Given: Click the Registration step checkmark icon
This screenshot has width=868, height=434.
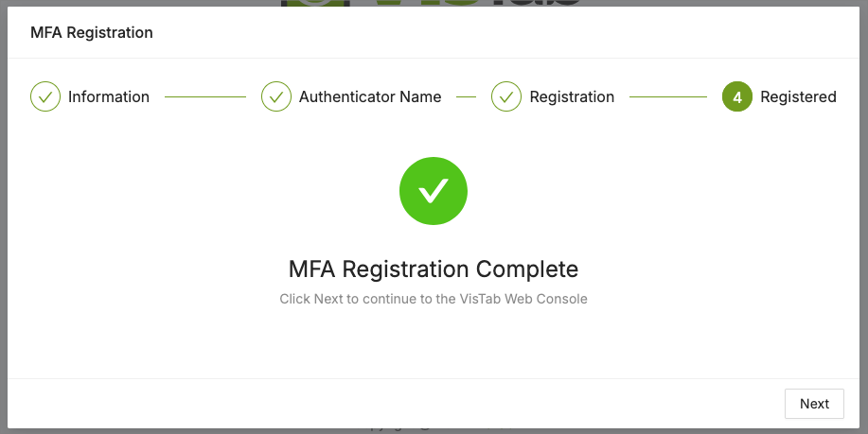Looking at the screenshot, I should click(506, 96).
